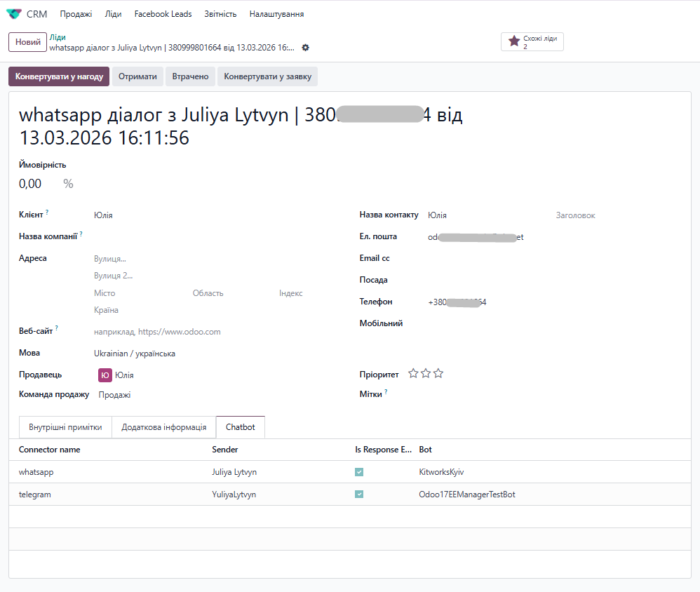Image resolution: width=700 pixels, height=592 pixels.
Task: Click the star icon for similar leads
Action: [513, 42]
